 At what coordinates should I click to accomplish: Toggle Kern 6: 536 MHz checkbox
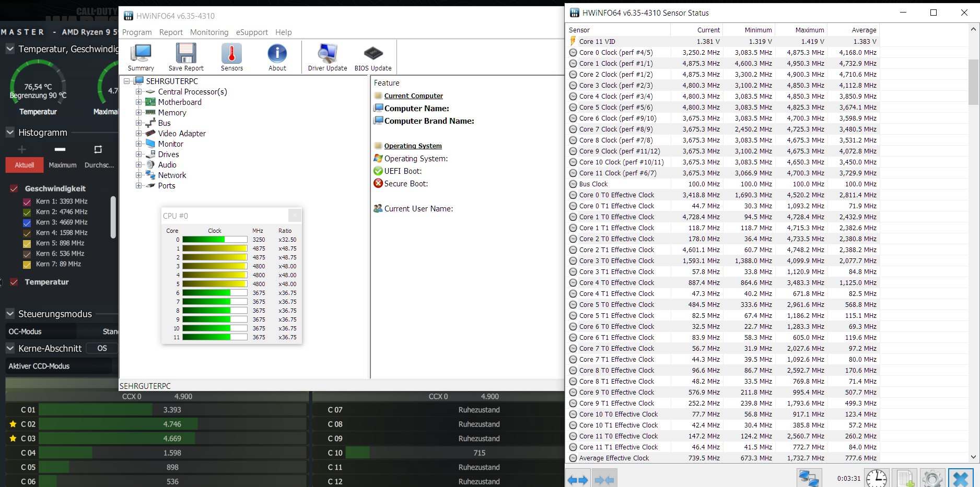click(x=27, y=254)
